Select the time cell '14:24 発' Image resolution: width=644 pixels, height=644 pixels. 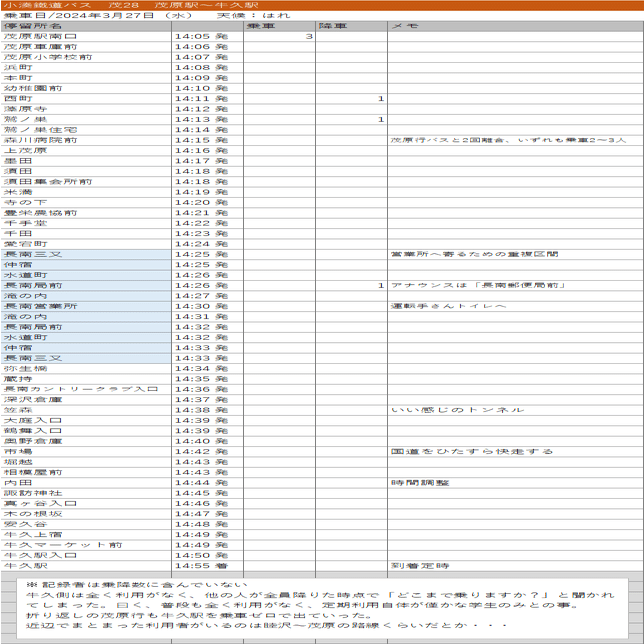coord(201,244)
